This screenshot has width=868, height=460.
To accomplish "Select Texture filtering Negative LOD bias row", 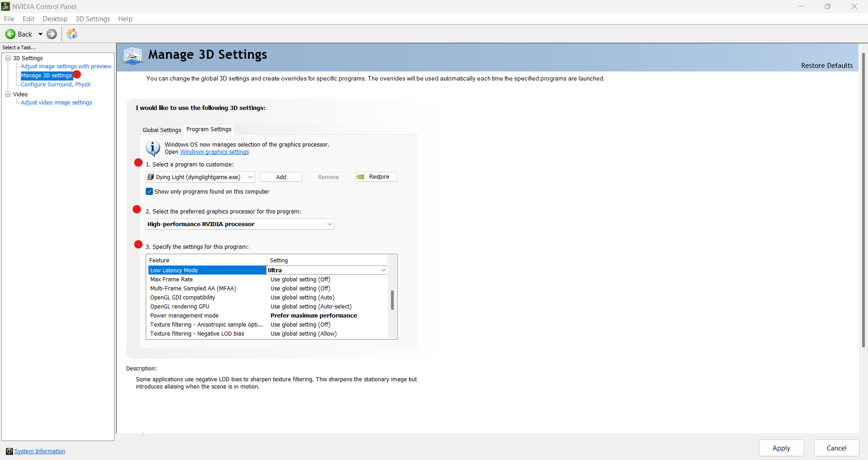I will pyautogui.click(x=268, y=334).
